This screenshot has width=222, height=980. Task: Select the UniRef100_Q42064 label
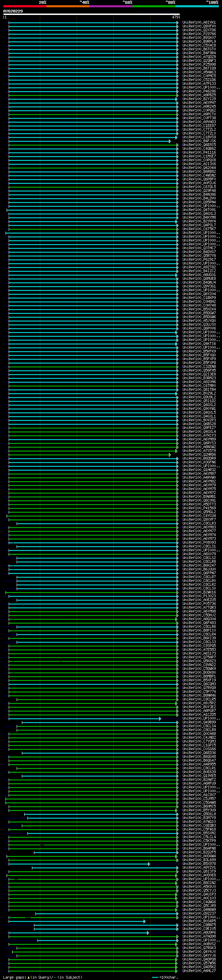(199, 168)
